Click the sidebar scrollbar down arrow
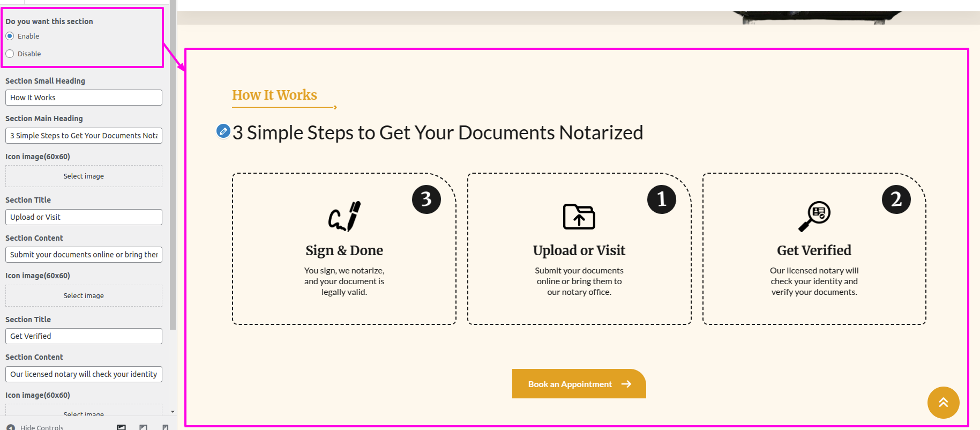 coord(173,412)
